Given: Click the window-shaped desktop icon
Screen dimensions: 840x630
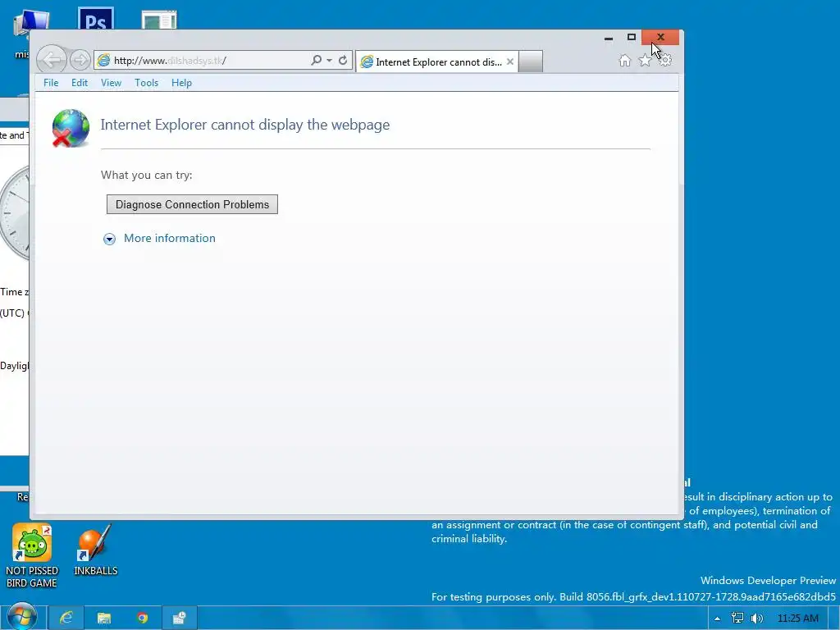Looking at the screenshot, I should click(x=159, y=20).
